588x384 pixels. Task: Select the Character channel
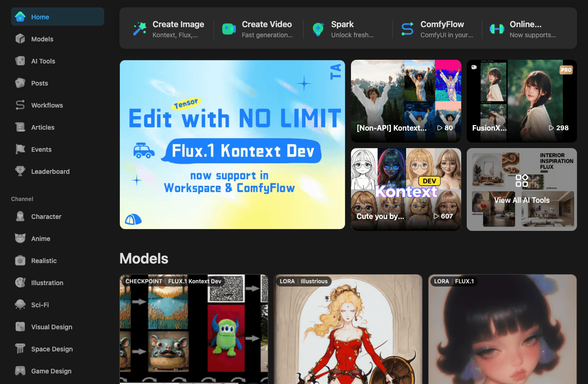coord(46,217)
